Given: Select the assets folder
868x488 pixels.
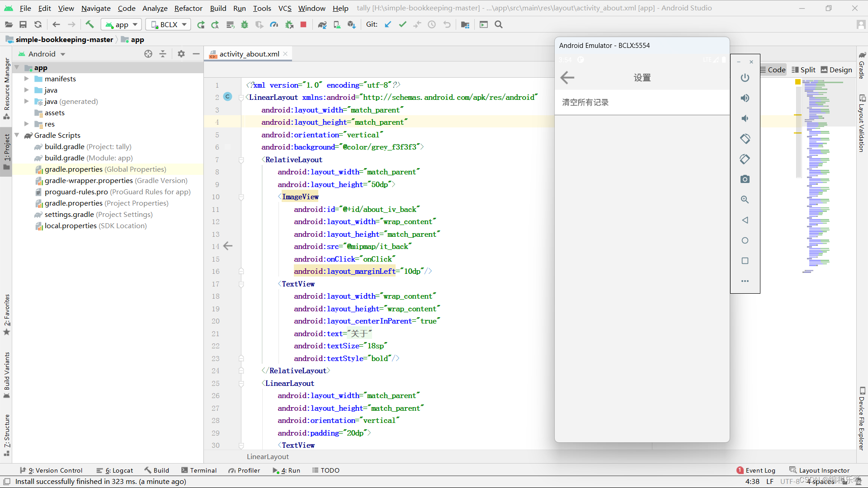Looking at the screenshot, I should (54, 113).
